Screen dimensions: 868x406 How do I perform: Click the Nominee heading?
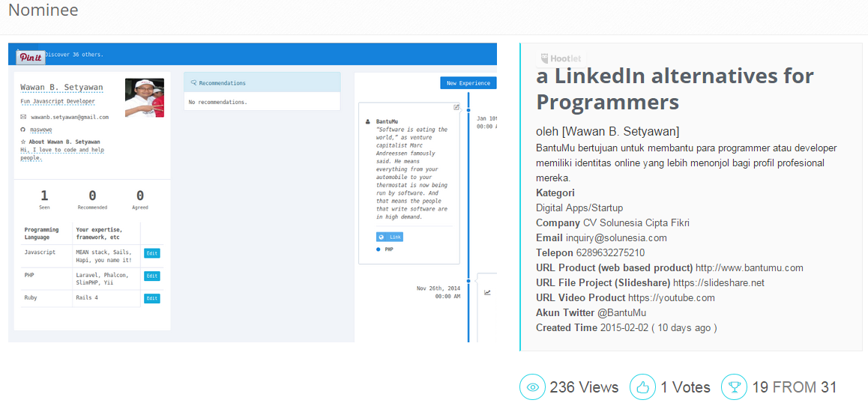click(43, 10)
